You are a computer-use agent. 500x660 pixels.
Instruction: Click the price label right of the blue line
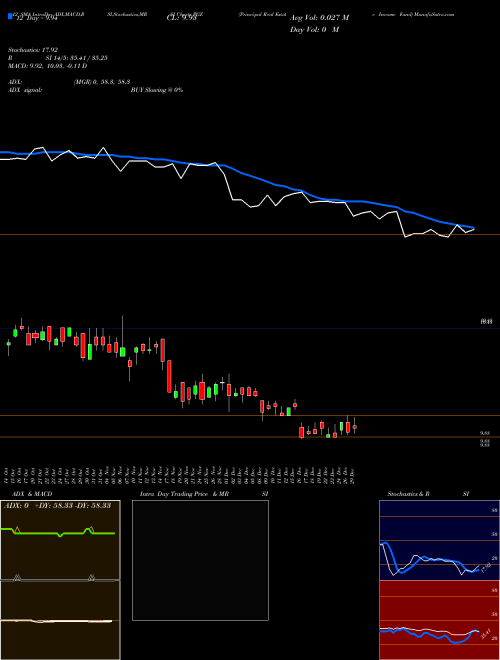tap(487, 322)
